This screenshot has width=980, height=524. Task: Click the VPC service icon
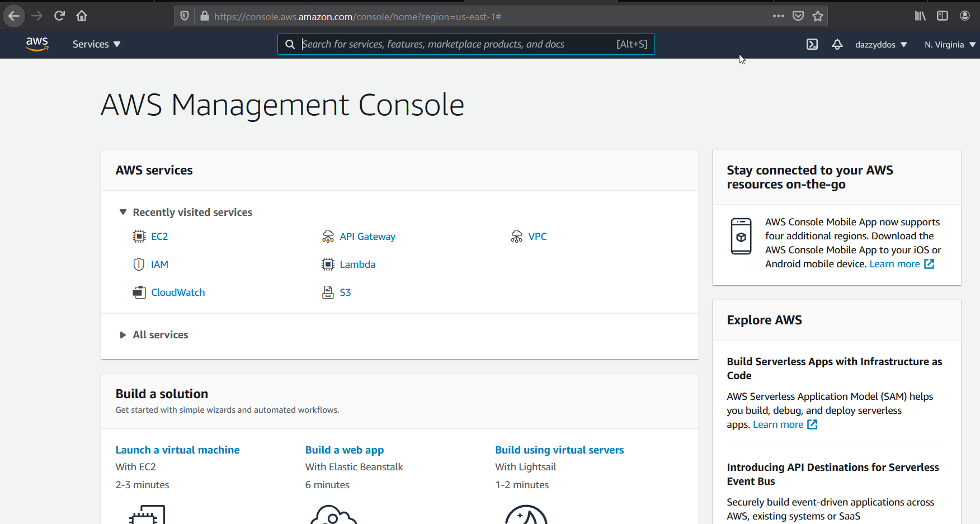[517, 237]
